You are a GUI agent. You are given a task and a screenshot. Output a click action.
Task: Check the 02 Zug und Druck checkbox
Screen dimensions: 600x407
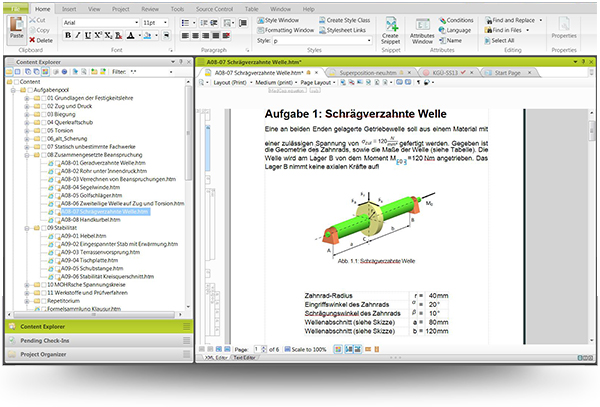pyautogui.click(x=44, y=106)
